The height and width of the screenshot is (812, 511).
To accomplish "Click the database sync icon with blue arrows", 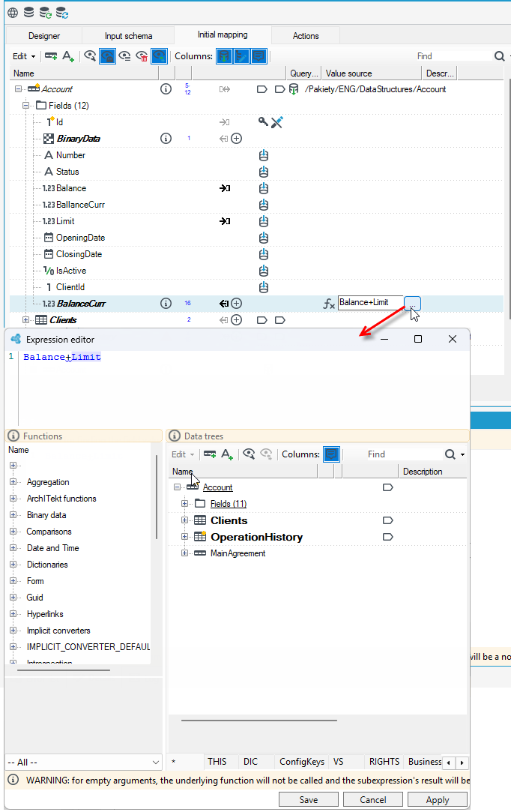I will click(61, 13).
